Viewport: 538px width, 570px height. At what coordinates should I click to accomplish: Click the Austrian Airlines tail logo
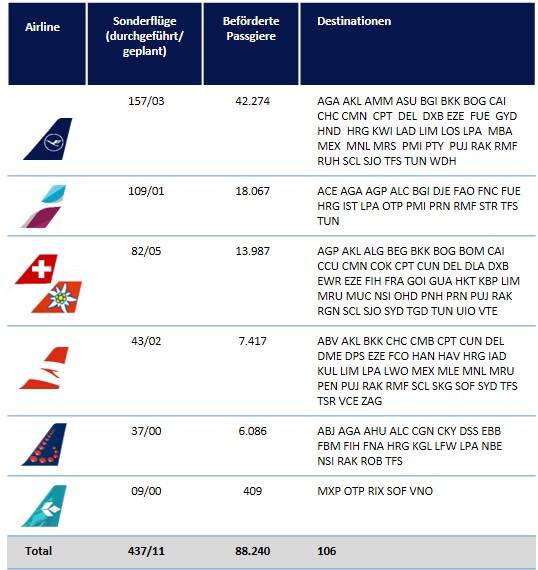[44, 368]
